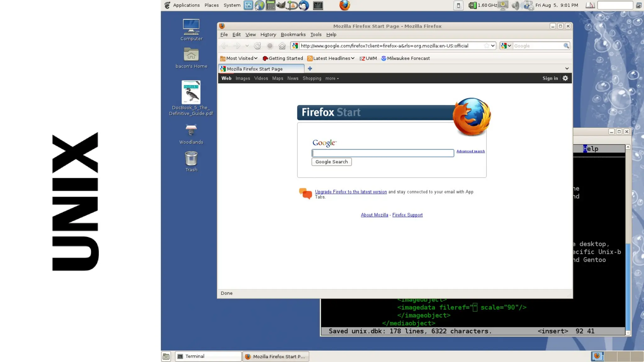Open a new tab with plus icon
644x362 pixels.
click(310, 69)
